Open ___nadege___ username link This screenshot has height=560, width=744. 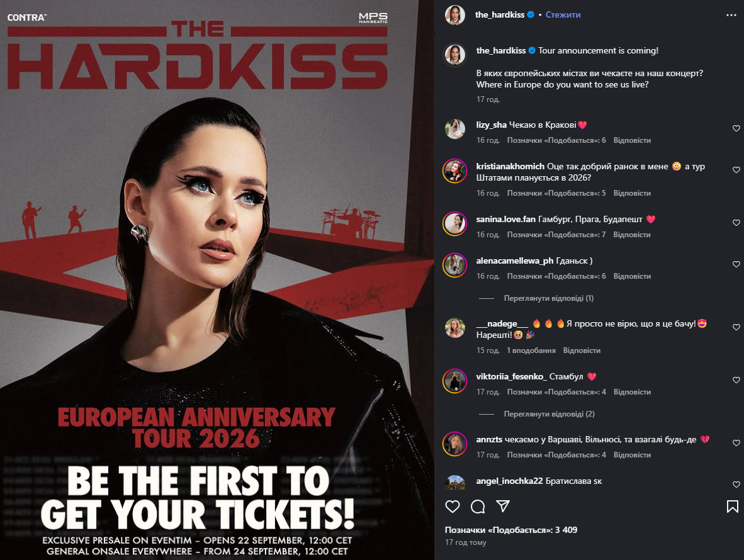tap(502, 323)
